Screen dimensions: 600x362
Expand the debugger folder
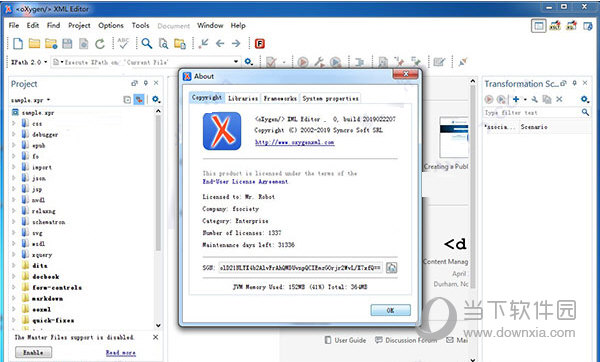14,134
